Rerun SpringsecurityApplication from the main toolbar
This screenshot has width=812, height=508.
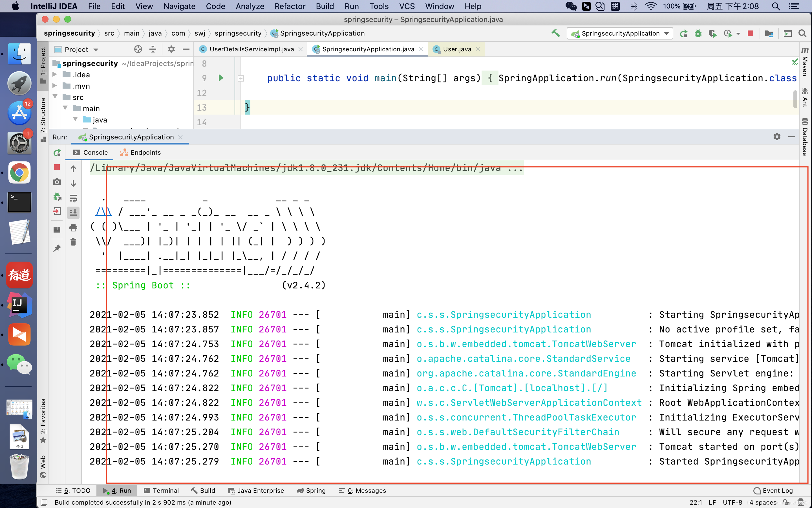pyautogui.click(x=683, y=33)
